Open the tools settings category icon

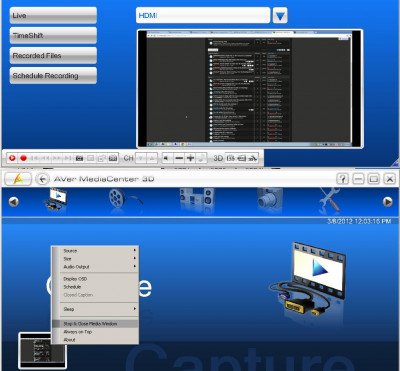tap(329, 200)
